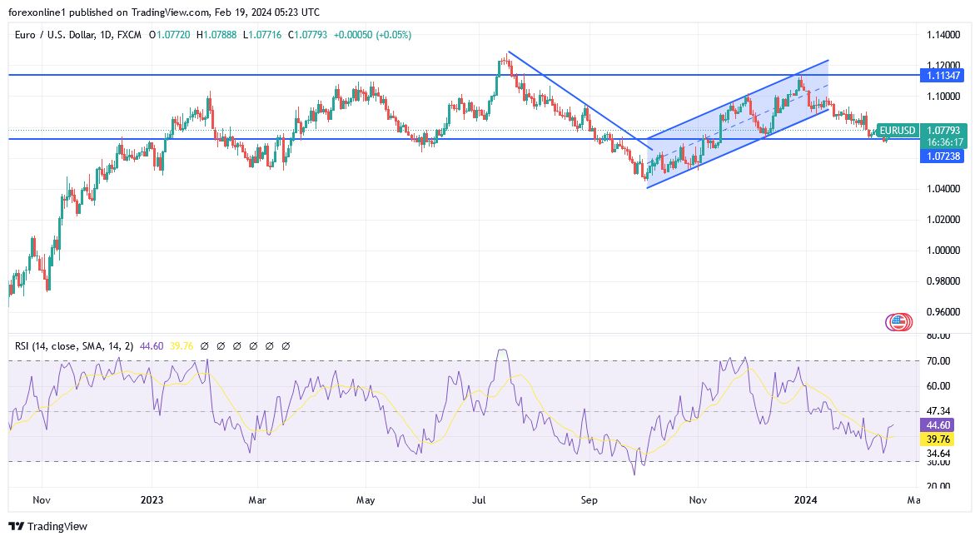Click the 60.00 RSI scale label
Viewport: 980px width, 541px height.
click(938, 386)
